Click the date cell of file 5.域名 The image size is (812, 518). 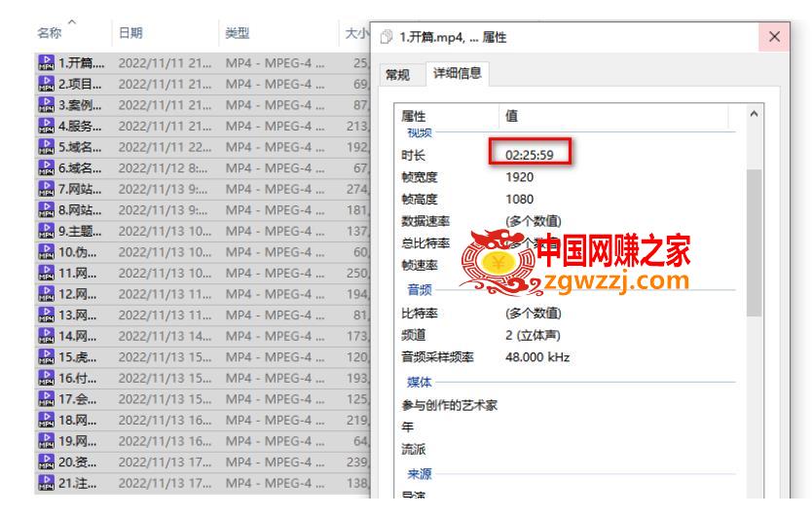point(165,147)
